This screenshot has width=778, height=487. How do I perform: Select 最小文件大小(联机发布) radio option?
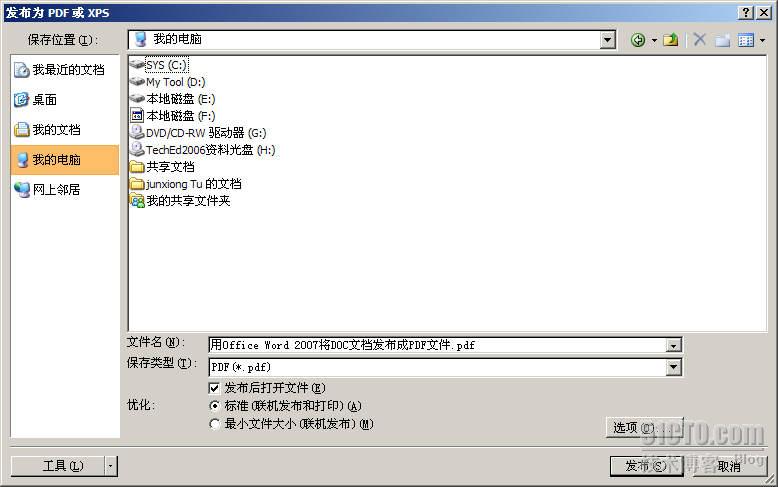pos(214,424)
